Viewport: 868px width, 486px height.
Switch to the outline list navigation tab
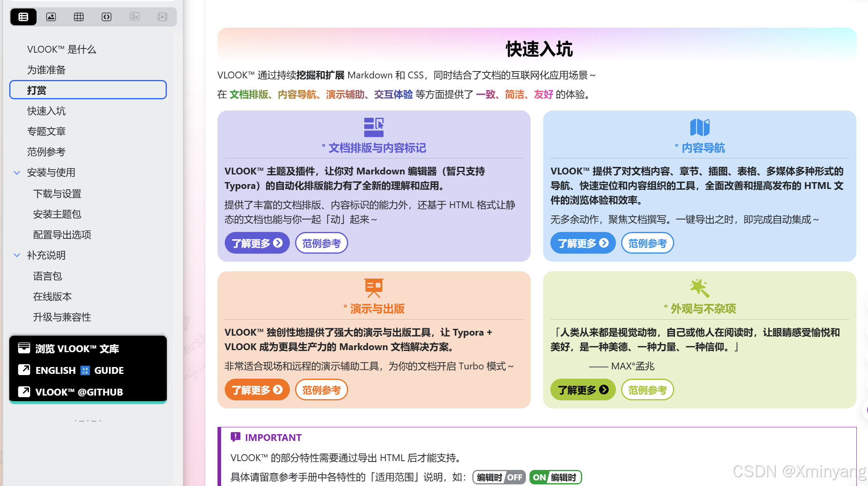pos(23,17)
